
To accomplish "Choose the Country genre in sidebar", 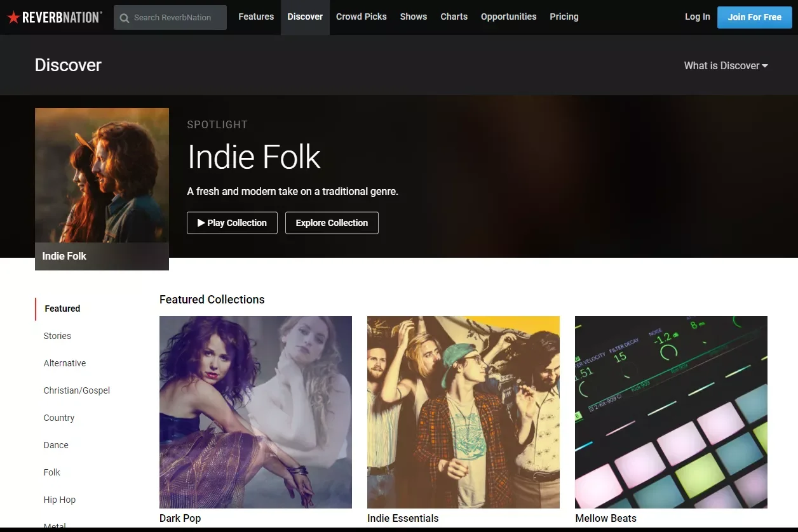I will [59, 418].
